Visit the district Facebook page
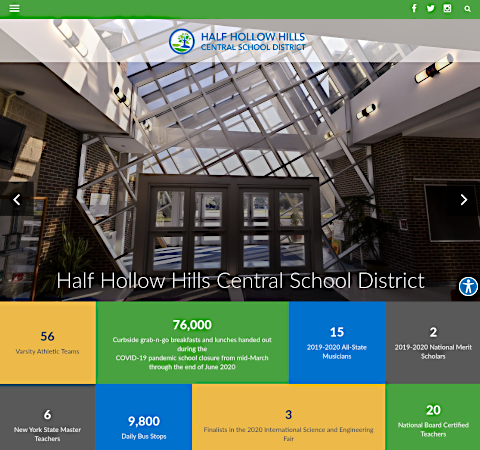Viewport: 480px width, 450px height. 414,8
